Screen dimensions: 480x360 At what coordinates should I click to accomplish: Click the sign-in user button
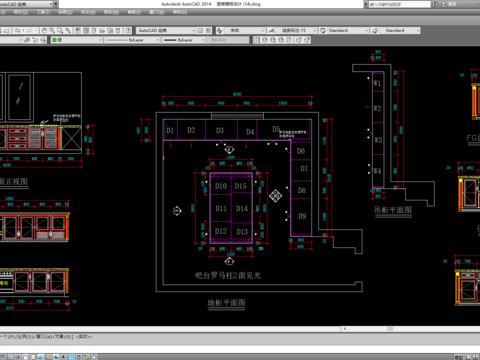[x=449, y=4]
